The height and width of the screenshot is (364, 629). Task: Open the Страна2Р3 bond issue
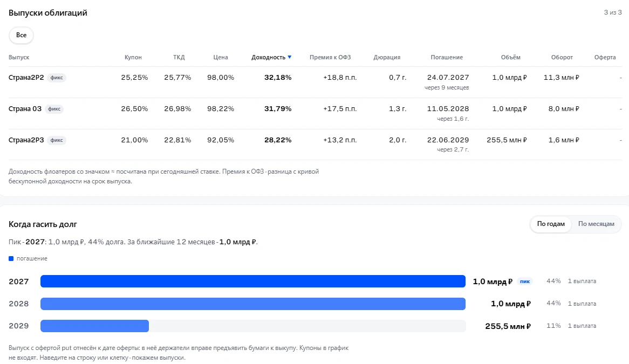[26, 140]
